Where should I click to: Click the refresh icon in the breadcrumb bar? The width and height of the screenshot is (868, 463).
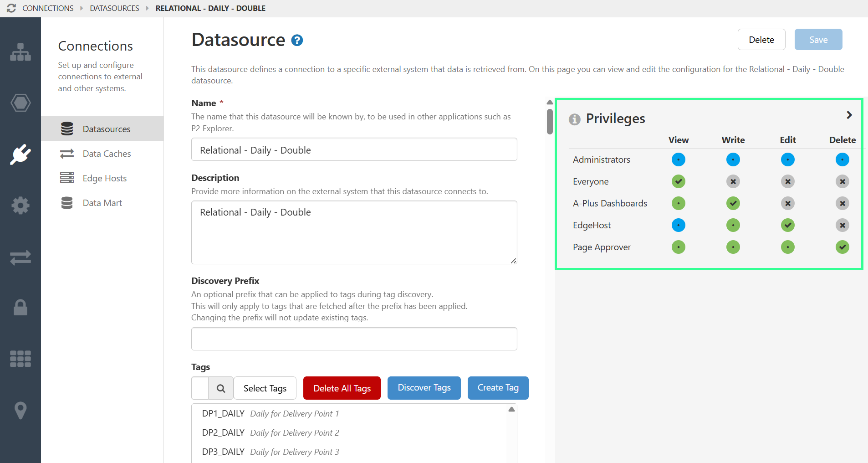11,8
